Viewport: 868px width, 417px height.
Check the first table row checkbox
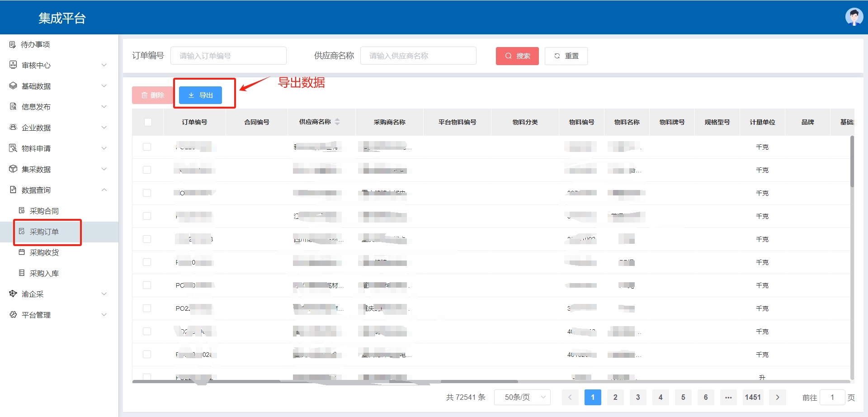coord(147,147)
